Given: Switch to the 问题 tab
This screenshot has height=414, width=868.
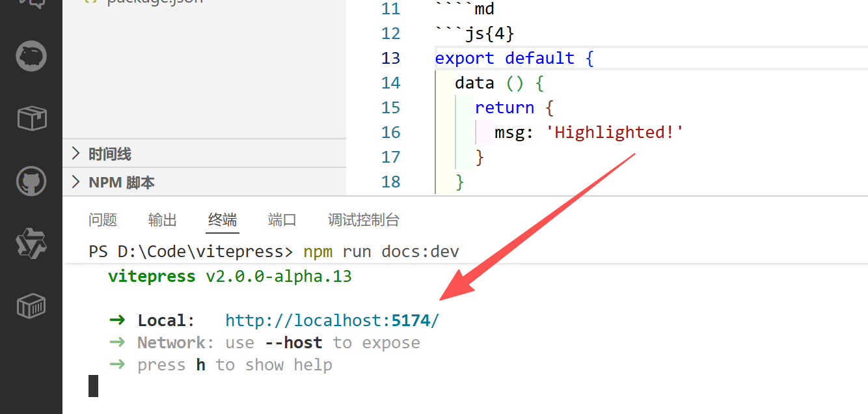Looking at the screenshot, I should 103,220.
